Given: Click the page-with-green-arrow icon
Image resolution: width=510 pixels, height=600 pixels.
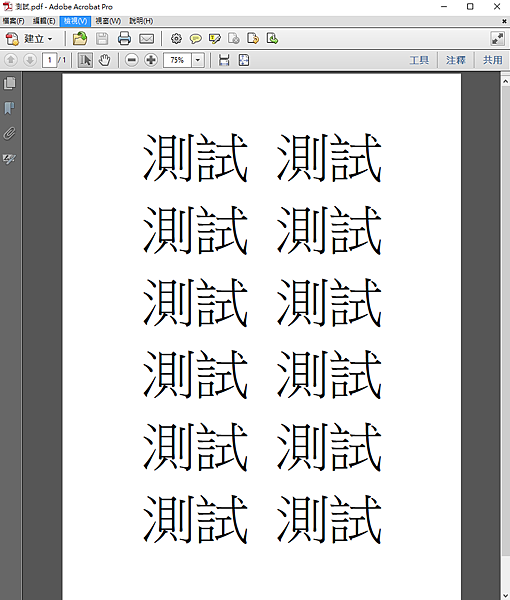Looking at the screenshot, I should point(272,39).
